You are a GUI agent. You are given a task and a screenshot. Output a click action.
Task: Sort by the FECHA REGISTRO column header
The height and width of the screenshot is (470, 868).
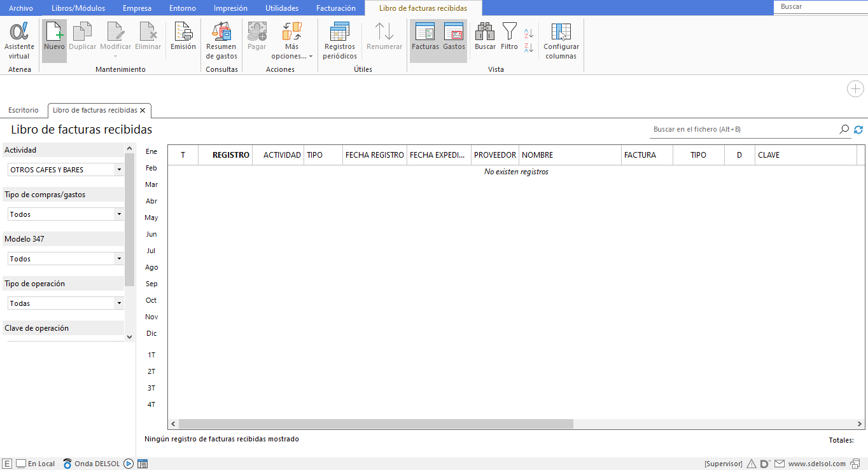[x=375, y=155]
